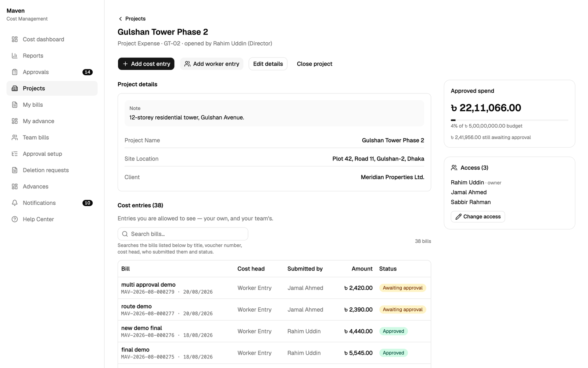Select My bills in sidebar

coord(52,105)
